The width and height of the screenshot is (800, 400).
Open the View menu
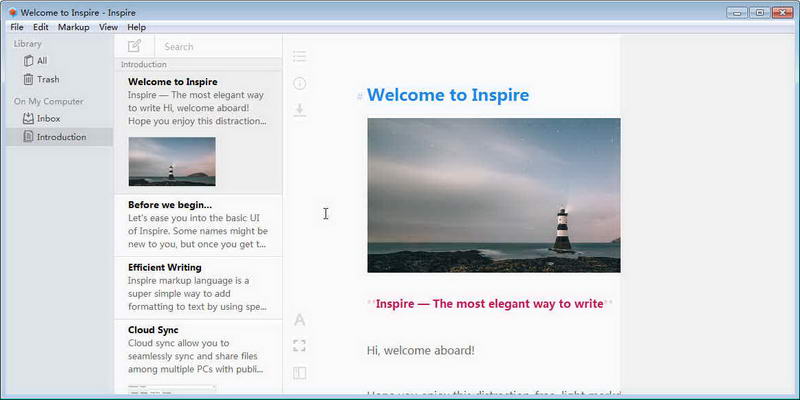tap(108, 27)
